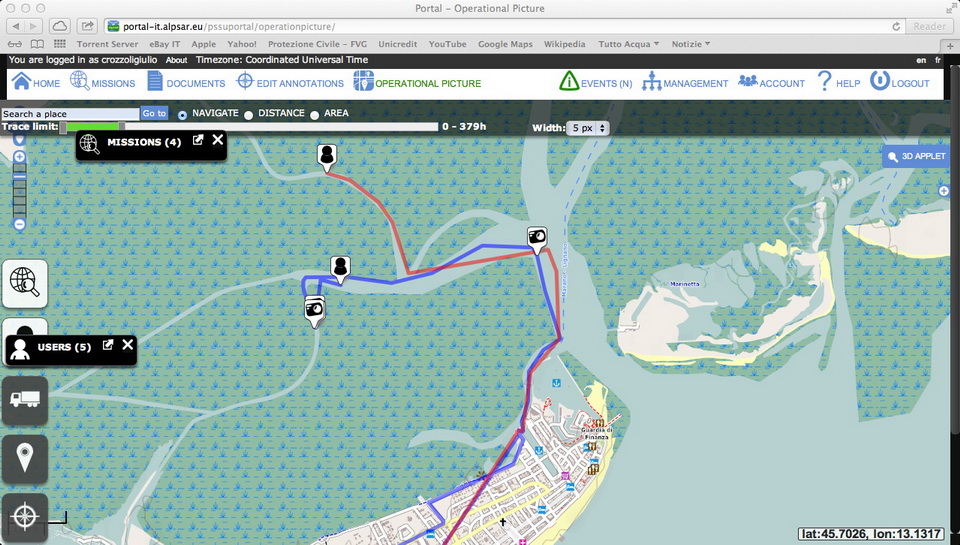Screen dimensions: 960x545
Task: Launch the 3D APPLET
Action: 916,157
